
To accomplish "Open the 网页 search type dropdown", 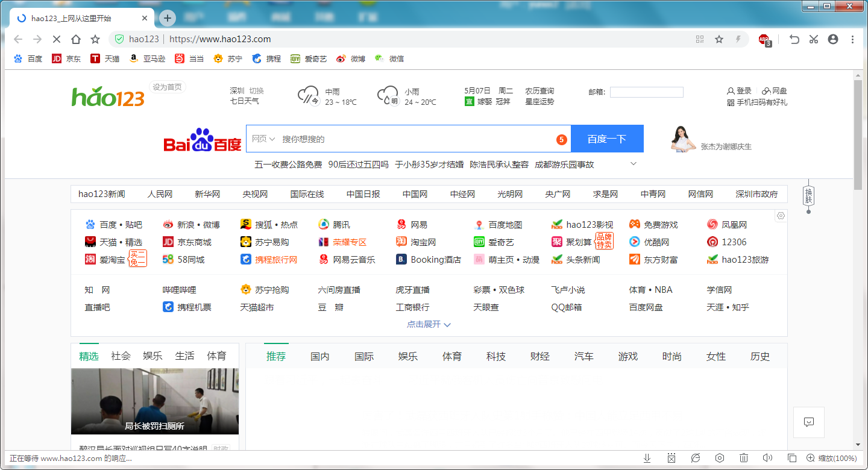I will coord(263,138).
